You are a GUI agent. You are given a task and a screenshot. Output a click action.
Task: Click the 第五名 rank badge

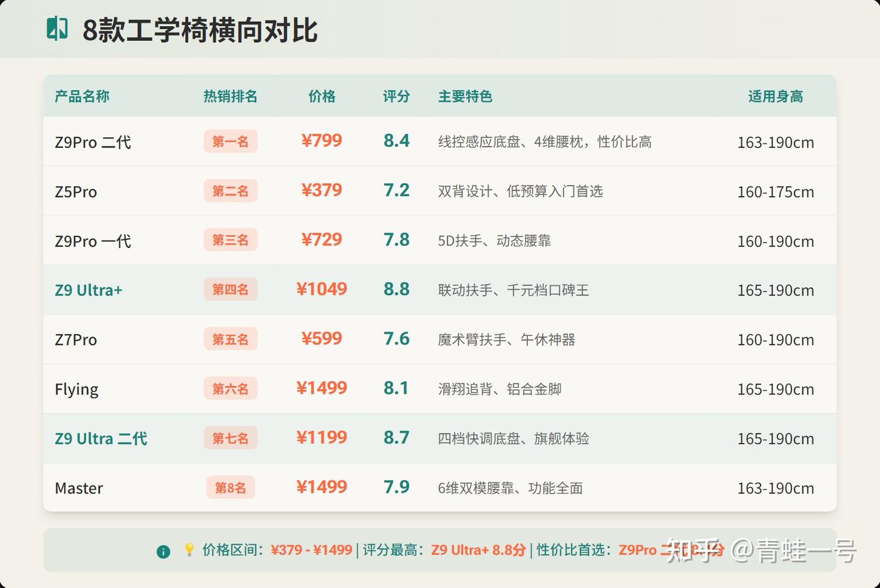(230, 339)
